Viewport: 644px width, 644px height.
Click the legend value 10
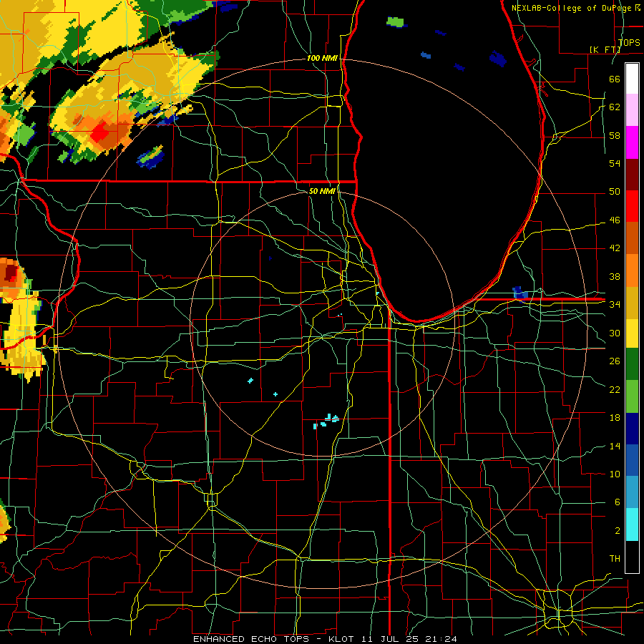(x=615, y=474)
